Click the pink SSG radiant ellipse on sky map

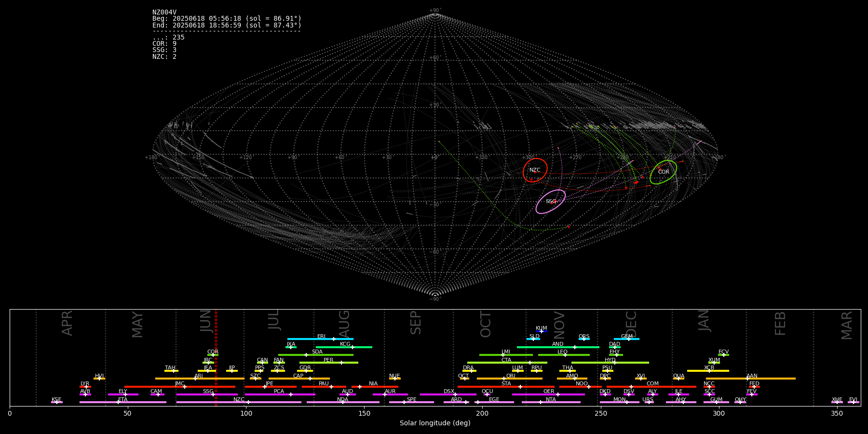tap(551, 202)
